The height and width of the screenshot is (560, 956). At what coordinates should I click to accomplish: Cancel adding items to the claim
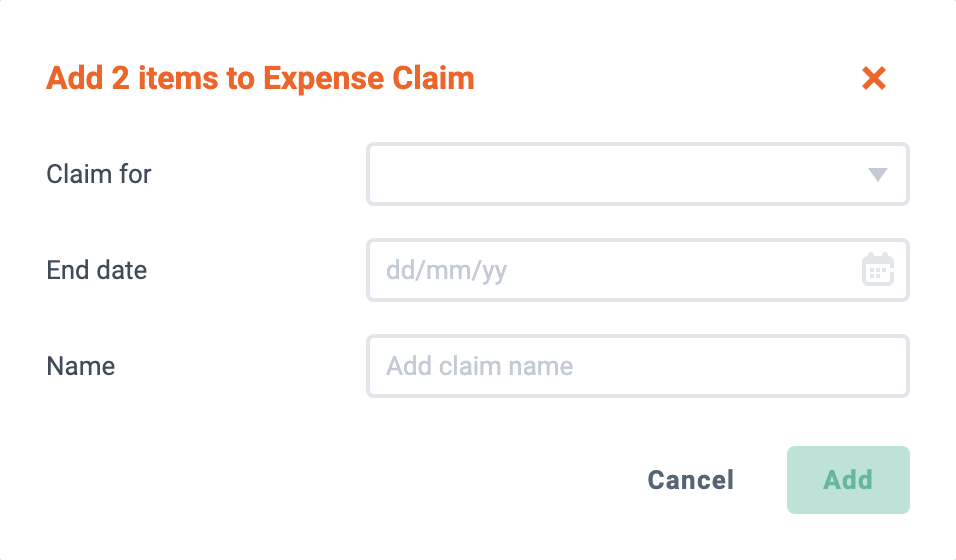point(690,480)
